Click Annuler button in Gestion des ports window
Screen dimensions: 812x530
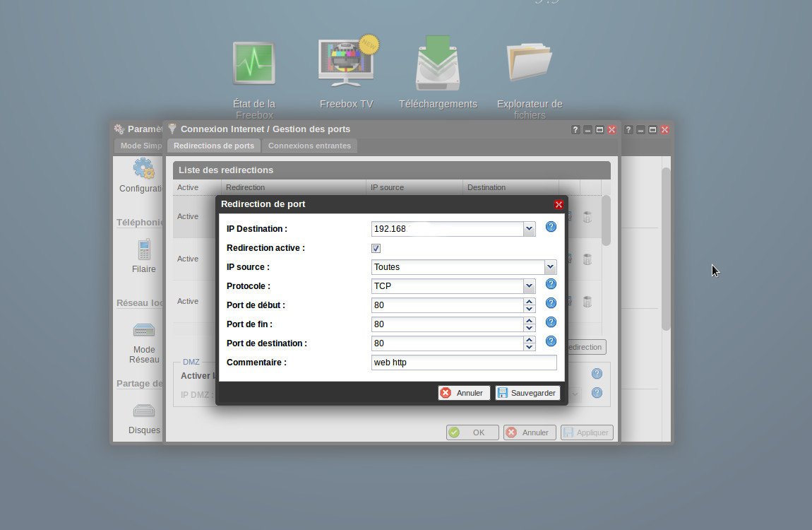tap(530, 432)
